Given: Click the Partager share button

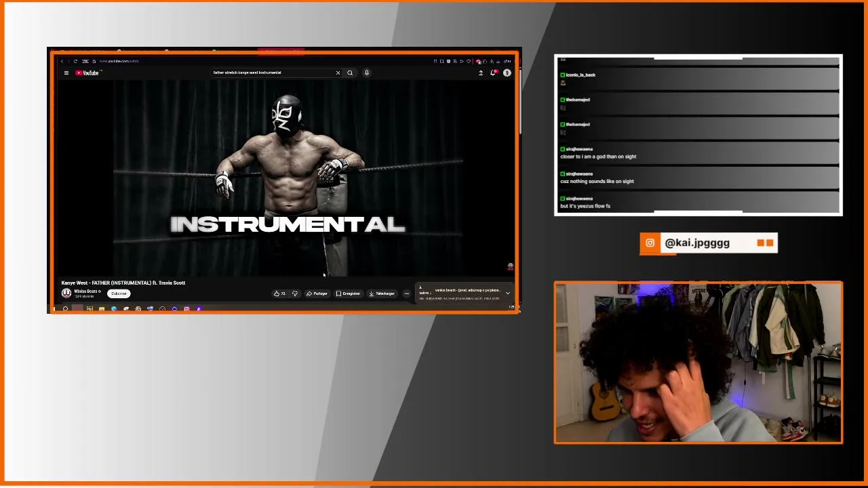Looking at the screenshot, I should tap(317, 293).
